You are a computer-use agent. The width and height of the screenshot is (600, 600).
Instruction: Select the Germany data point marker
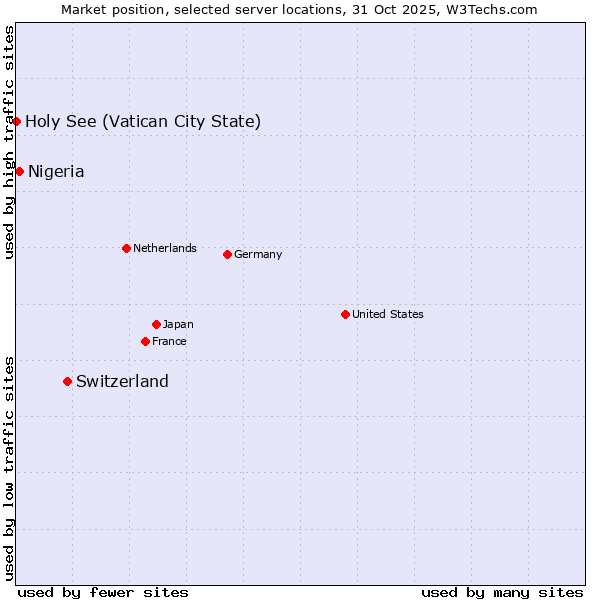[227, 254]
